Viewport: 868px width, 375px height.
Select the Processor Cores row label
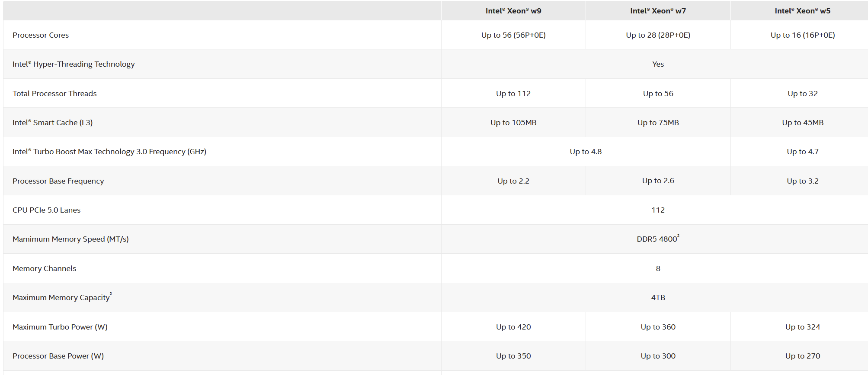pos(41,35)
